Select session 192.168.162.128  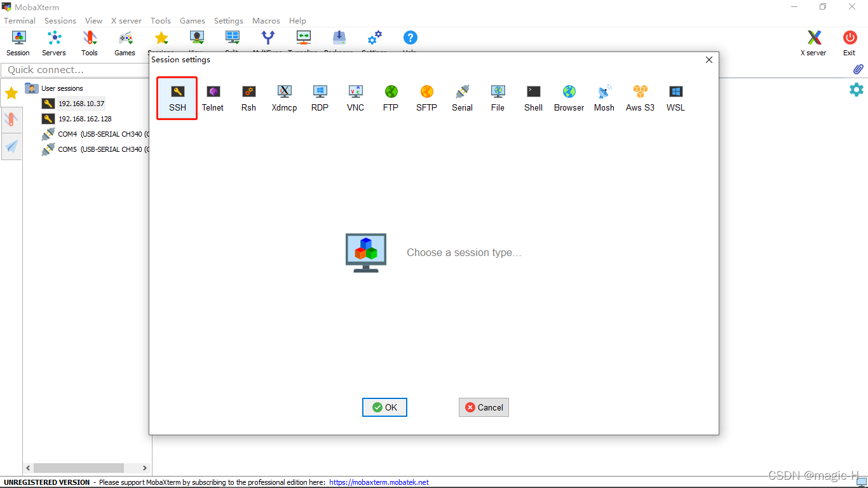[78, 119]
